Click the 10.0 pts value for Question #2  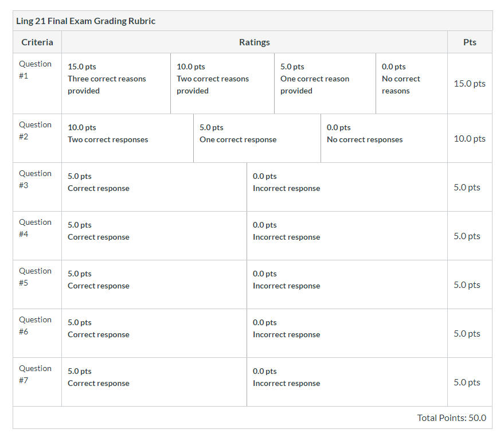point(470,139)
